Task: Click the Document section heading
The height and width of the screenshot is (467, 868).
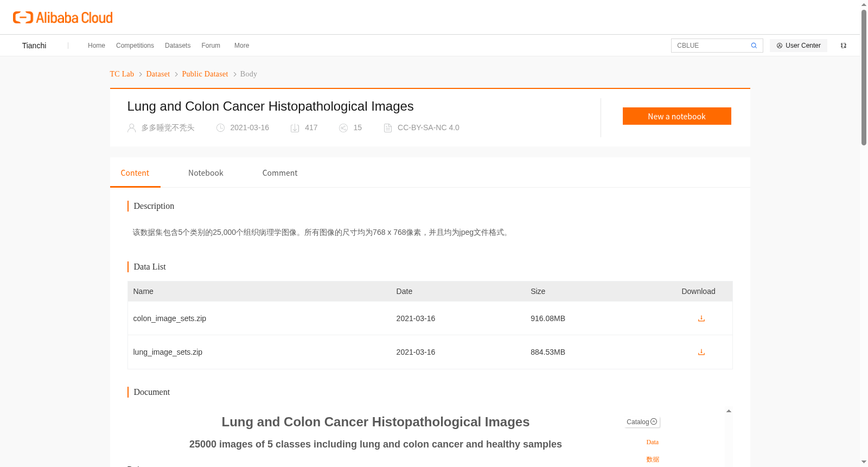Action: click(152, 392)
